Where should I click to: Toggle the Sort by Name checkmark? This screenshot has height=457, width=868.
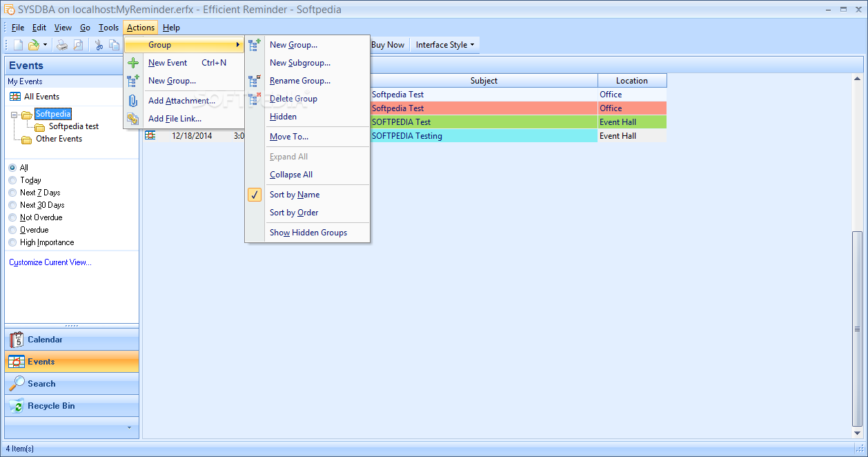pos(255,195)
